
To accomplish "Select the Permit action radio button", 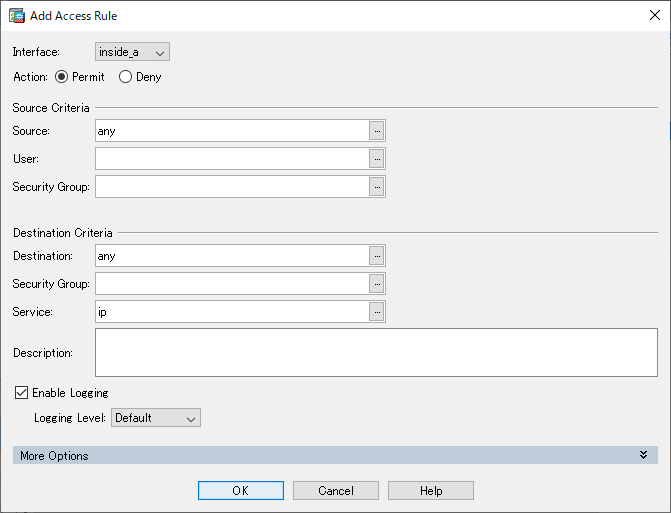I will [x=62, y=77].
